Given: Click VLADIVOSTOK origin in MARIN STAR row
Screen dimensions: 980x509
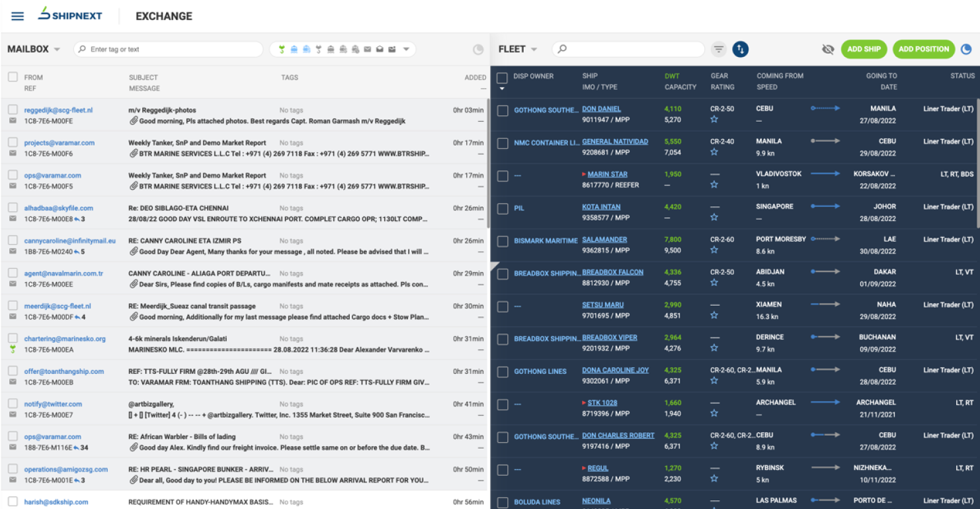Looking at the screenshot, I should [x=779, y=174].
